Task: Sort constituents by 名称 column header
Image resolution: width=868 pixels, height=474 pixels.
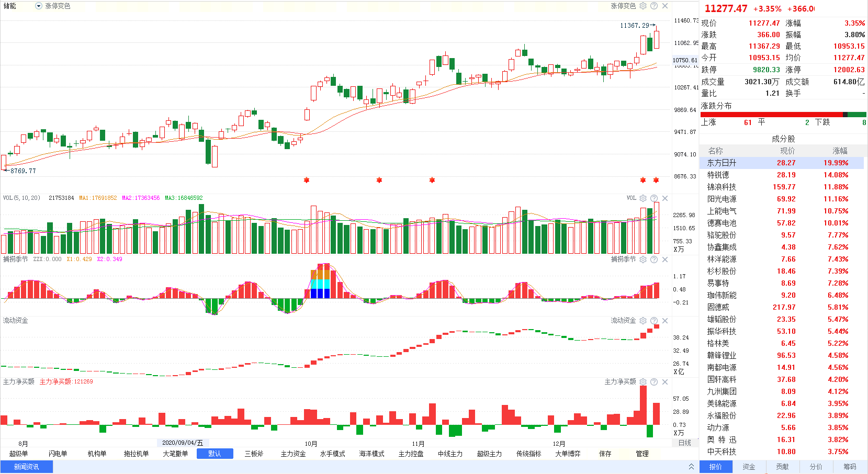Action: 716,151
